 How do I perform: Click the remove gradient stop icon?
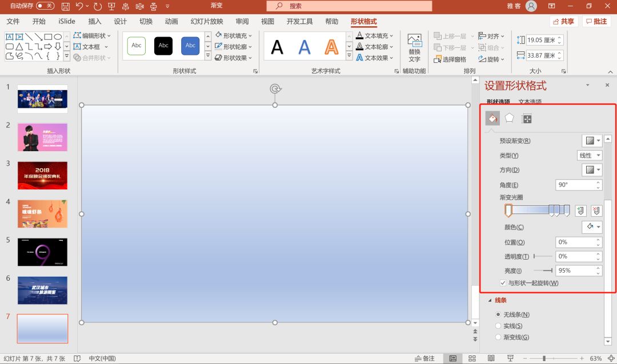pyautogui.click(x=596, y=211)
